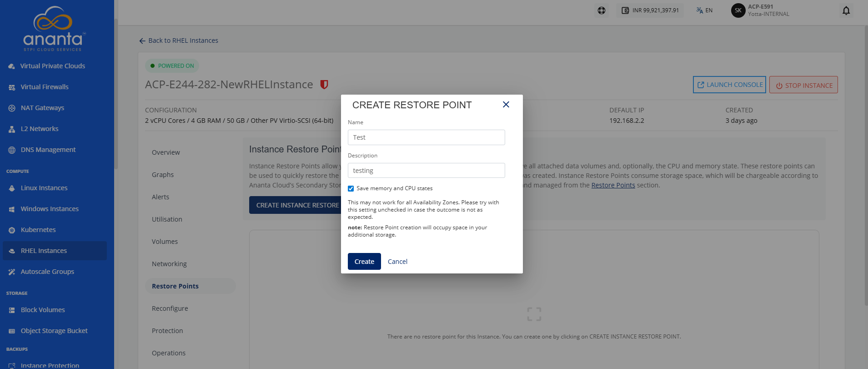Viewport: 868px width, 369px height.
Task: Close the Create Restore Point dialog
Action: coord(506,105)
